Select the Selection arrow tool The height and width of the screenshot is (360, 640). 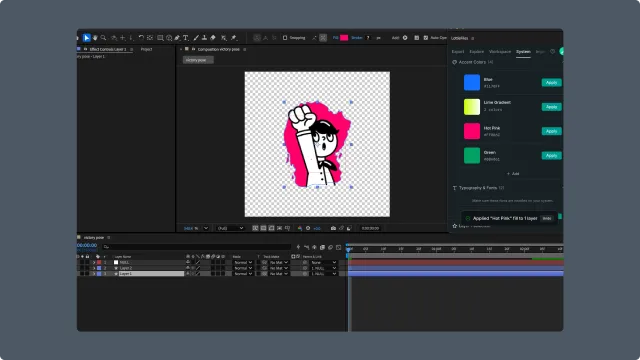87,38
